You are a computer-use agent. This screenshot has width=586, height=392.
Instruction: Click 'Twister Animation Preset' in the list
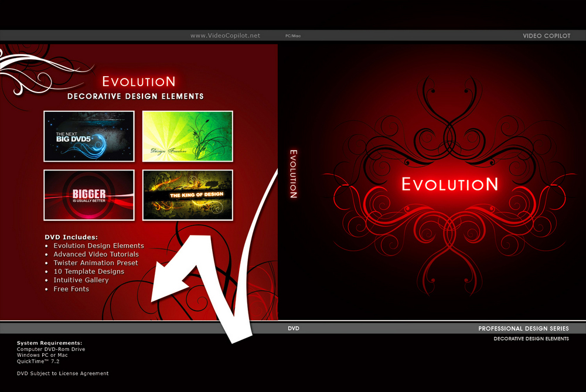pyautogui.click(x=96, y=263)
